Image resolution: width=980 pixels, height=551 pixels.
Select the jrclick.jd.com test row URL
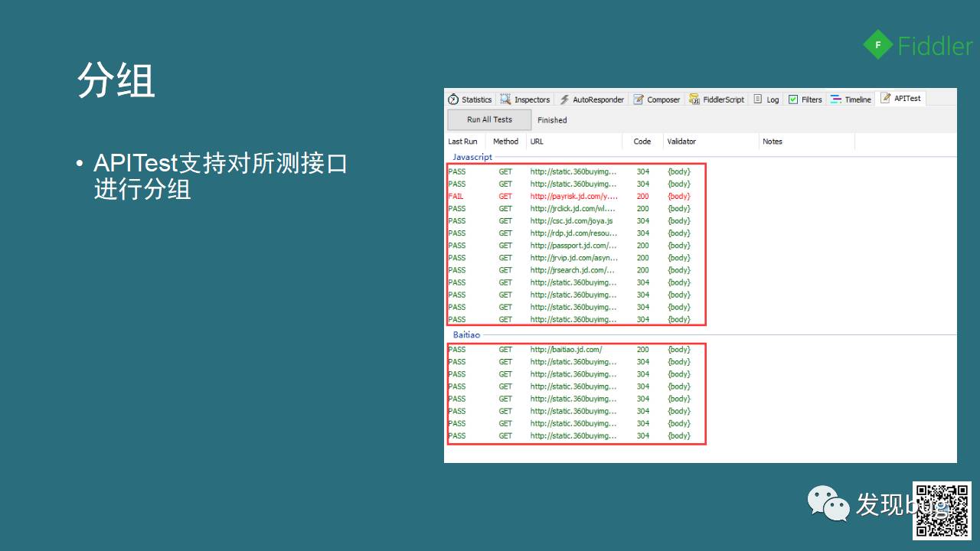[x=573, y=208]
